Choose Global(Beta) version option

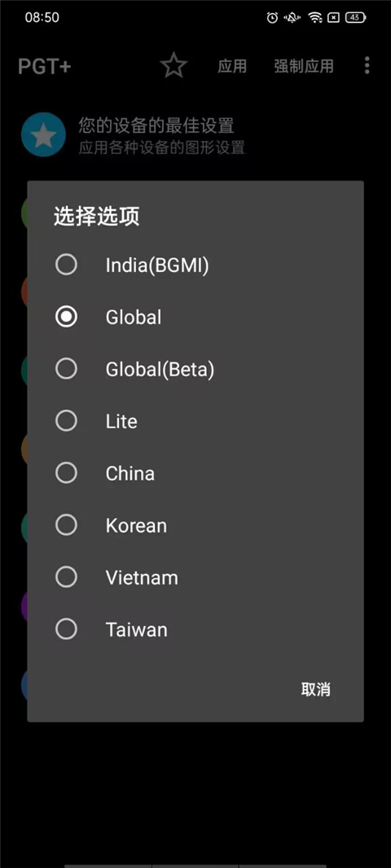pyautogui.click(x=195, y=369)
